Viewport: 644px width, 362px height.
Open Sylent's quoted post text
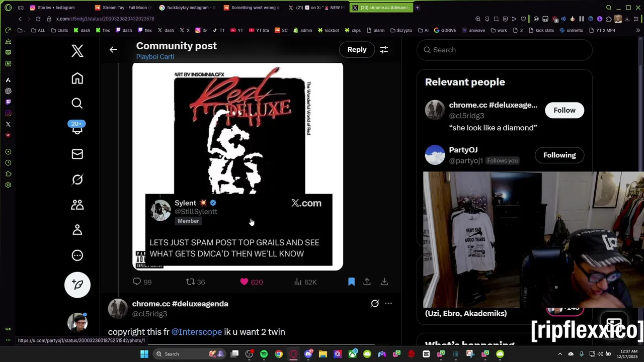click(234, 248)
